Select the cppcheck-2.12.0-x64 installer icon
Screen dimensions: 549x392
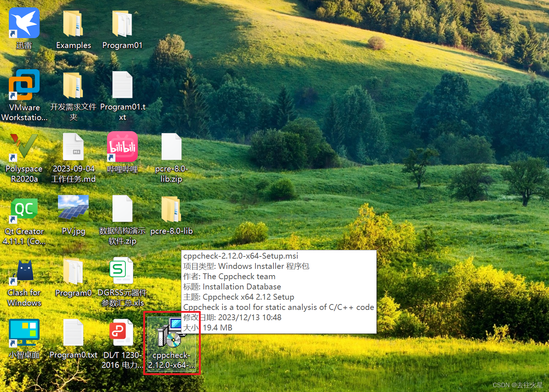point(172,333)
